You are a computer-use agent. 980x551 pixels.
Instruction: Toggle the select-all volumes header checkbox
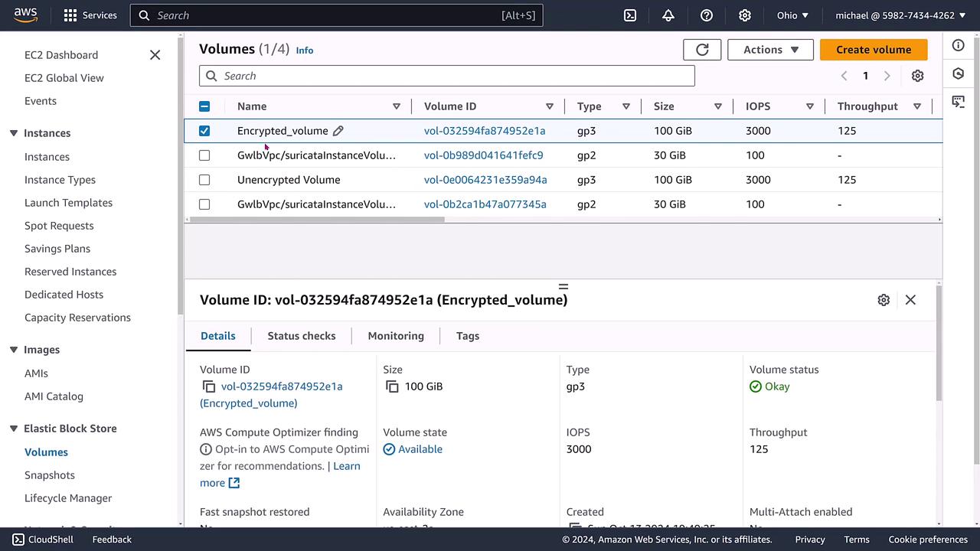pos(204,106)
